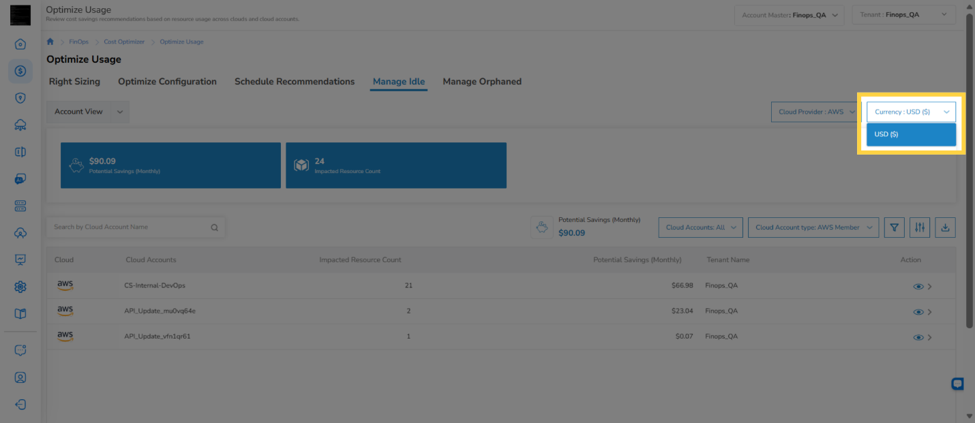The height and width of the screenshot is (423, 975).
Task: Open the Cloud Provider AWS dropdown
Action: tap(815, 112)
